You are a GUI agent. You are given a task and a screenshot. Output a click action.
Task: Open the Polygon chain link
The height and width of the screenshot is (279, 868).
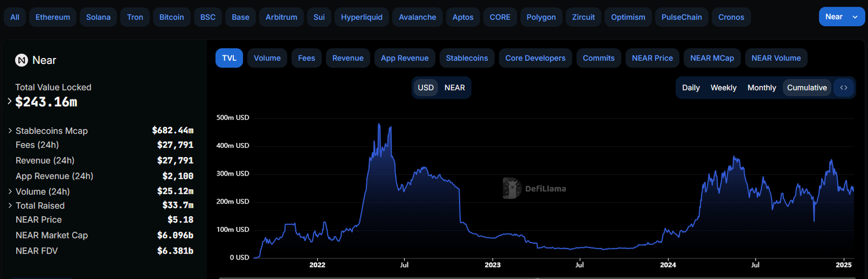(x=541, y=17)
